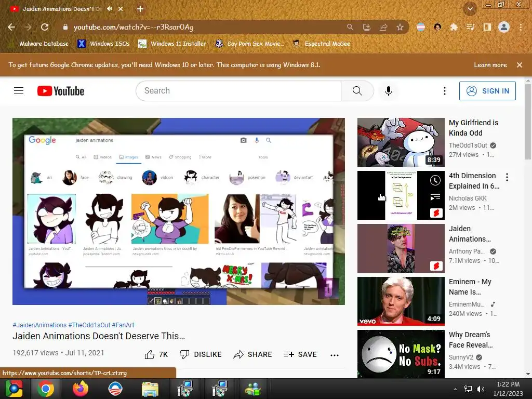Open the Chrome extensions puzzle icon
The height and width of the screenshot is (399, 532).
pyautogui.click(x=454, y=27)
